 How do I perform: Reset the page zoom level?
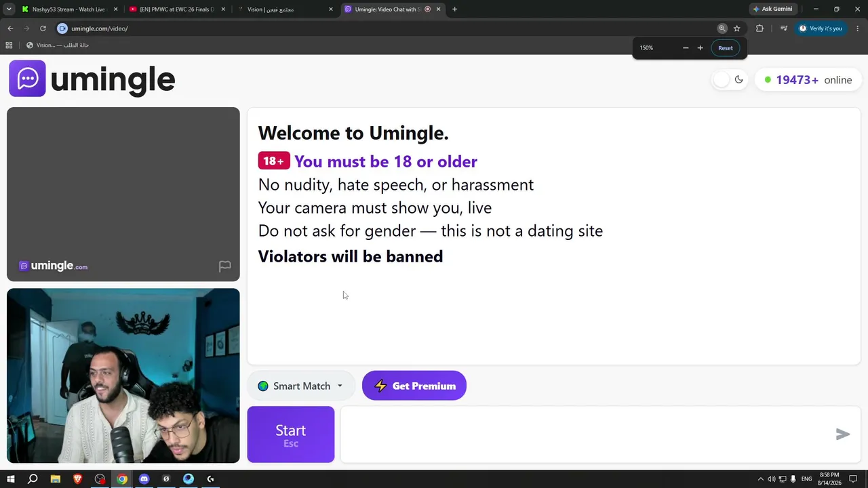tap(726, 48)
